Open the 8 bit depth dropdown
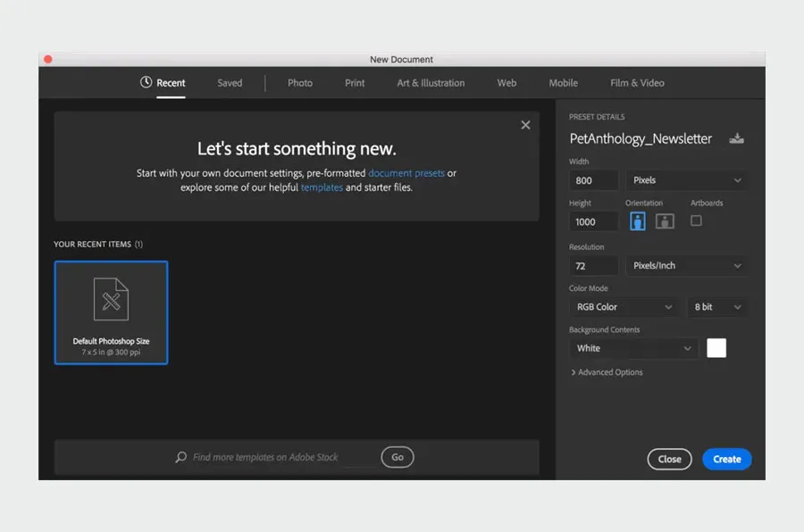Viewport: 804px width, 532px height. 717,307
